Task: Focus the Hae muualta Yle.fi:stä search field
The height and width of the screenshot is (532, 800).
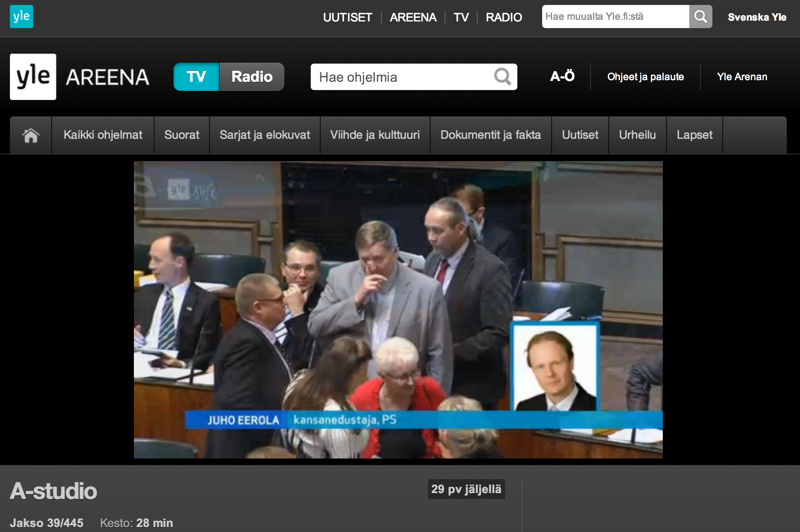Action: [616, 17]
